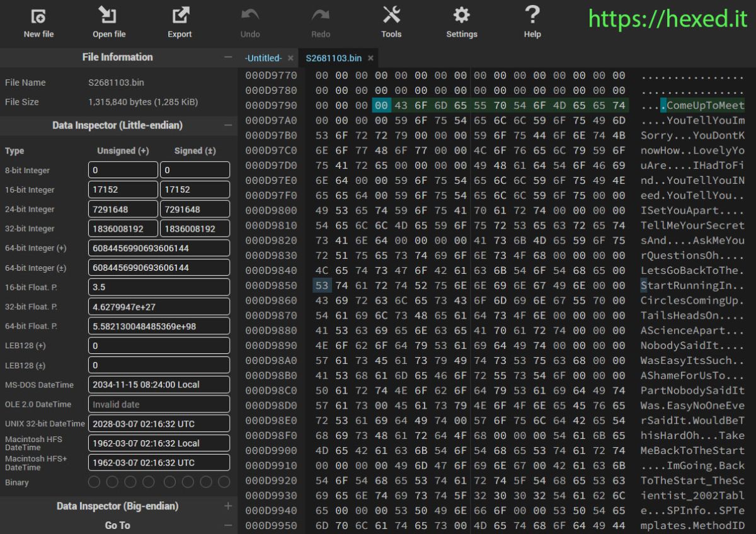Select hex byte 53 at offset 000D9850
The height and width of the screenshot is (534, 756).
tap(321, 285)
